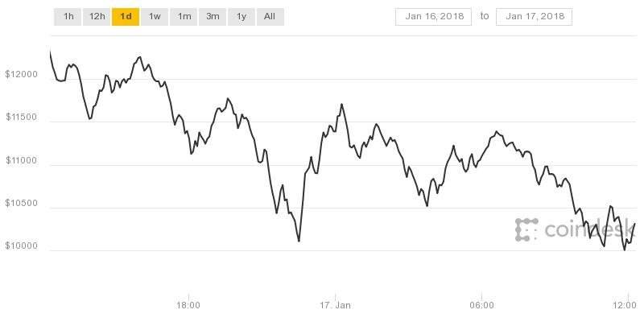
Task: Switch to the 12h range
Action: click(x=97, y=16)
